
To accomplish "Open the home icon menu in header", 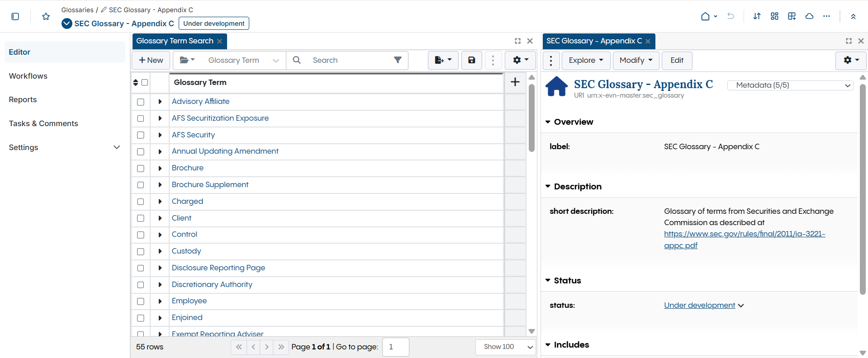I will (x=709, y=16).
